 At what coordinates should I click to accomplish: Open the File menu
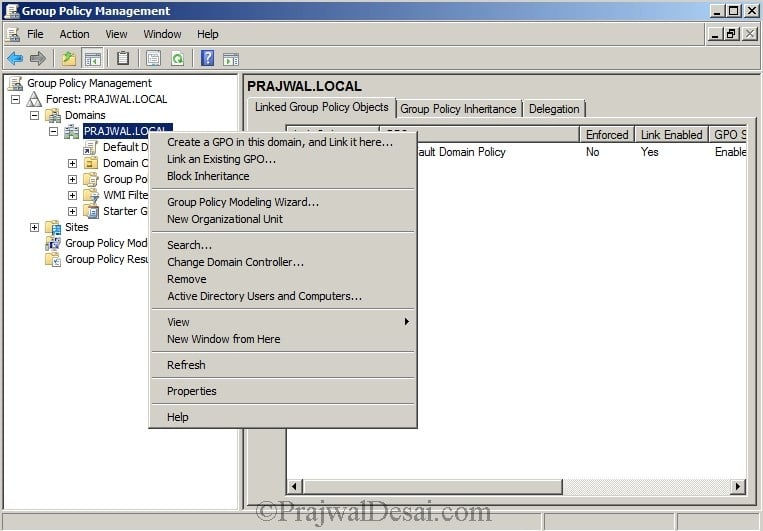pos(35,34)
